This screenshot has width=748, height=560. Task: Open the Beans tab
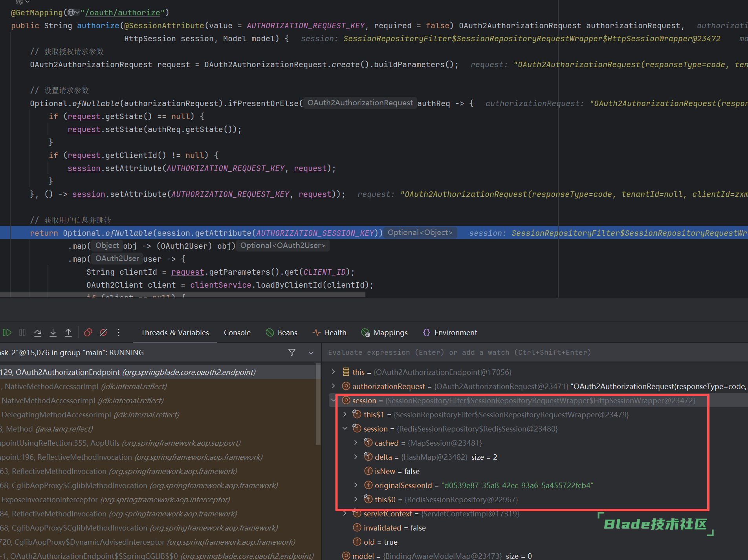point(282,332)
